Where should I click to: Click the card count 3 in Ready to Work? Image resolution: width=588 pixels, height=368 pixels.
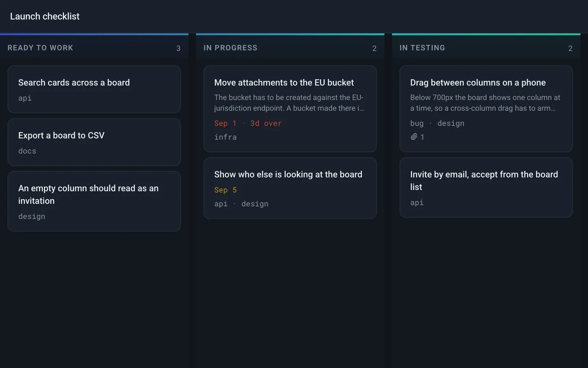tap(178, 48)
